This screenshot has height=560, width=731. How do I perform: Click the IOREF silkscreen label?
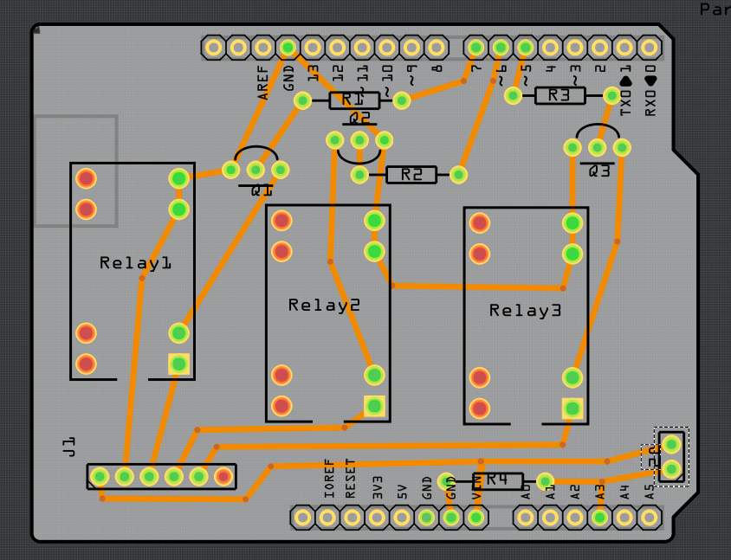pos(329,479)
